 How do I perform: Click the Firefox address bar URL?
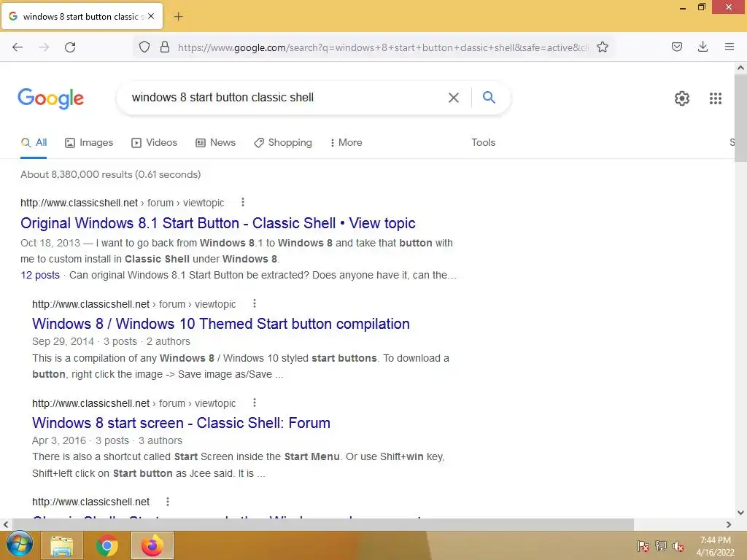coord(383,47)
